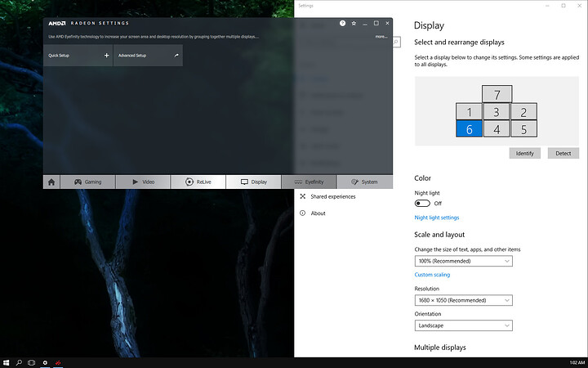Maximize the Radeon Settings window

pos(376,23)
